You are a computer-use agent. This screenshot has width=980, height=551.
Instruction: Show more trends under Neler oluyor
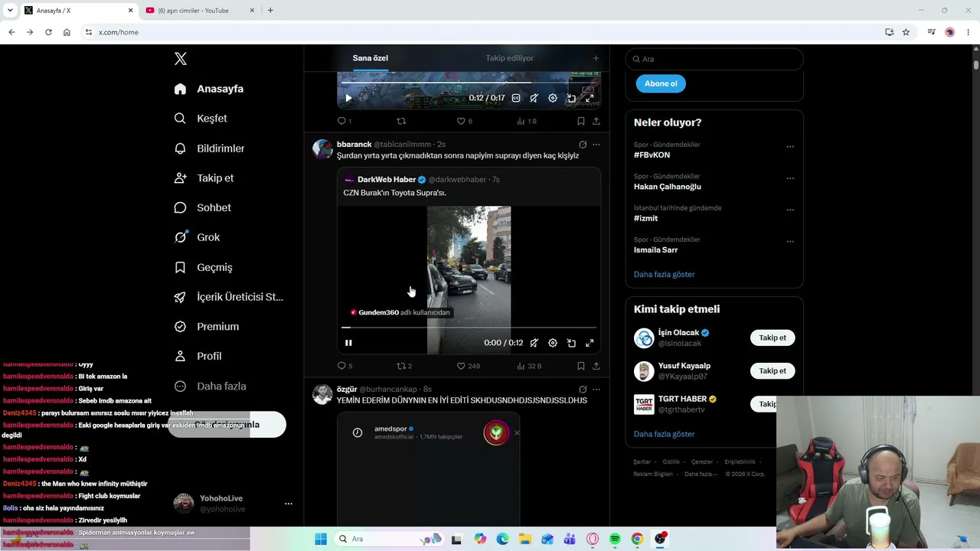[x=664, y=274]
